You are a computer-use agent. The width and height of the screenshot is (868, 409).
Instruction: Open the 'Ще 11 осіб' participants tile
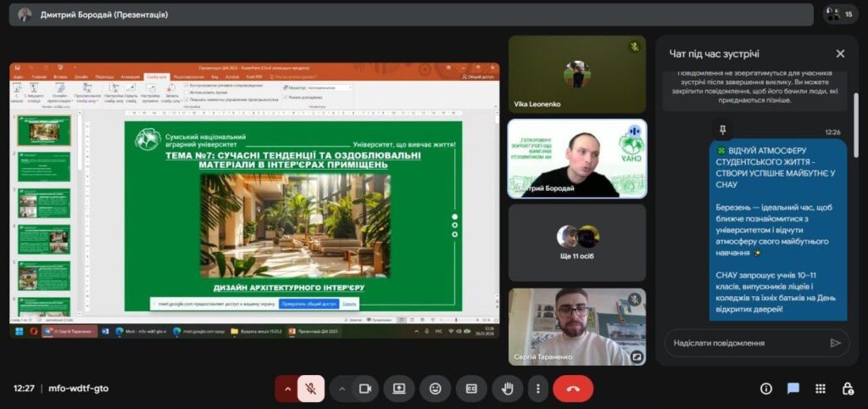[576, 243]
